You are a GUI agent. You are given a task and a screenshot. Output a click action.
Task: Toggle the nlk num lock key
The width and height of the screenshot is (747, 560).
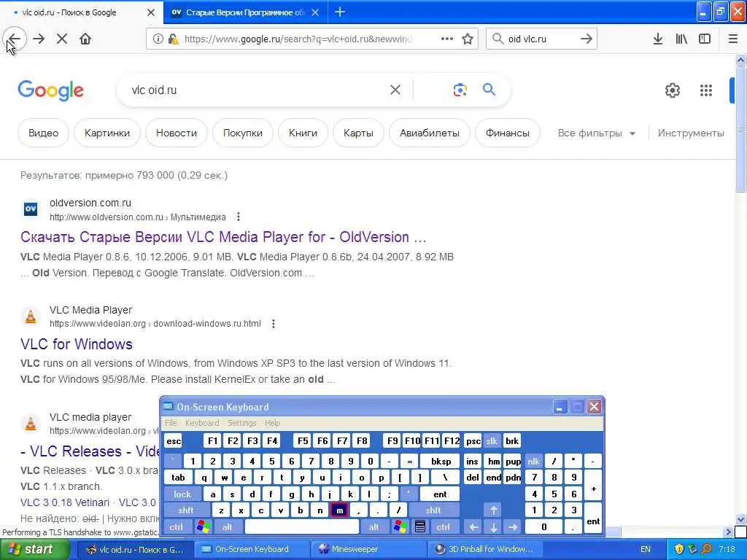(x=533, y=462)
